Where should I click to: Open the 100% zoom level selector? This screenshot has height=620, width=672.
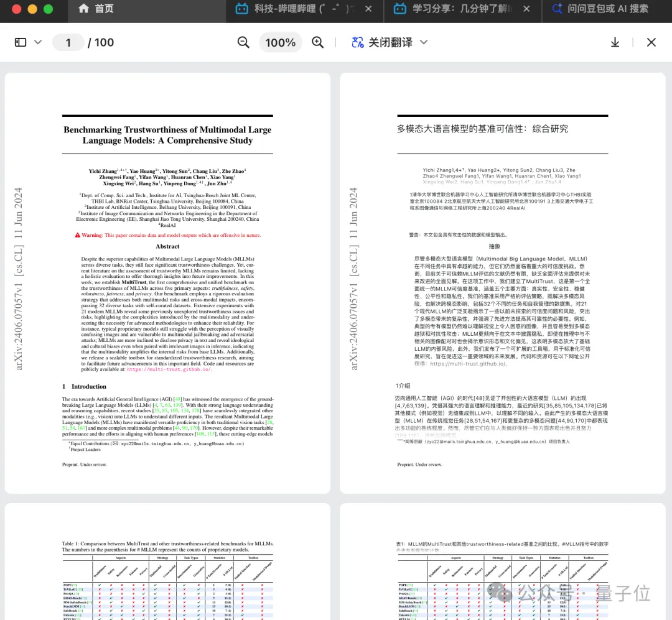[280, 42]
